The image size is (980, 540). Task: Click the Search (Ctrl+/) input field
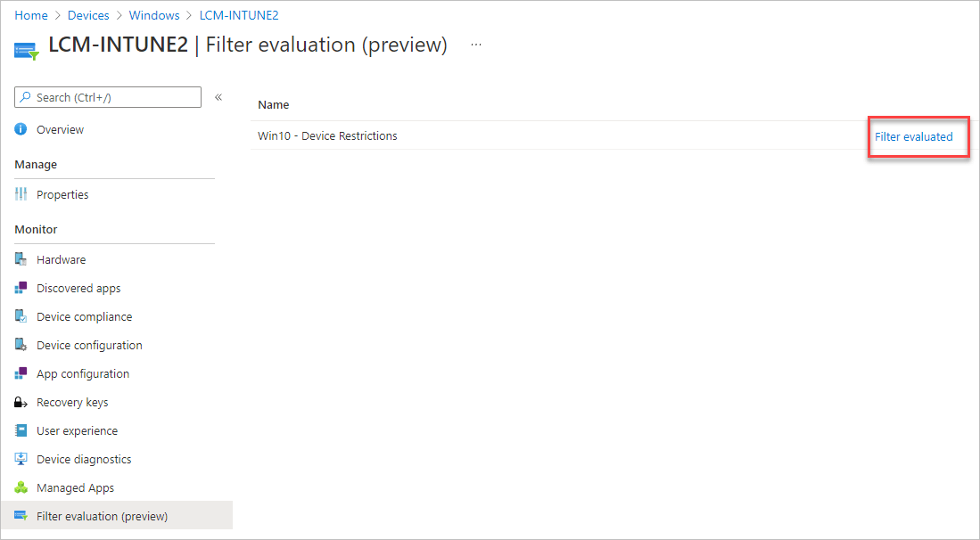(x=108, y=97)
